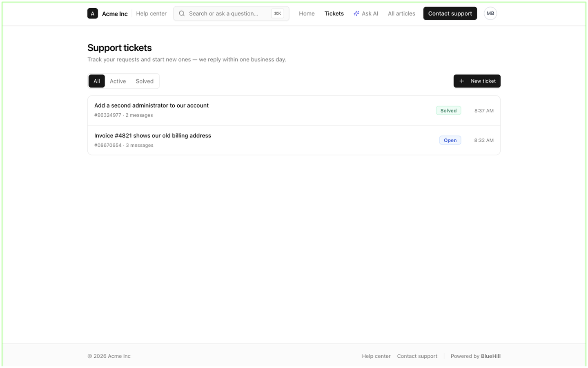Click the Powered by BlueHill link
588x368 pixels.
476,356
